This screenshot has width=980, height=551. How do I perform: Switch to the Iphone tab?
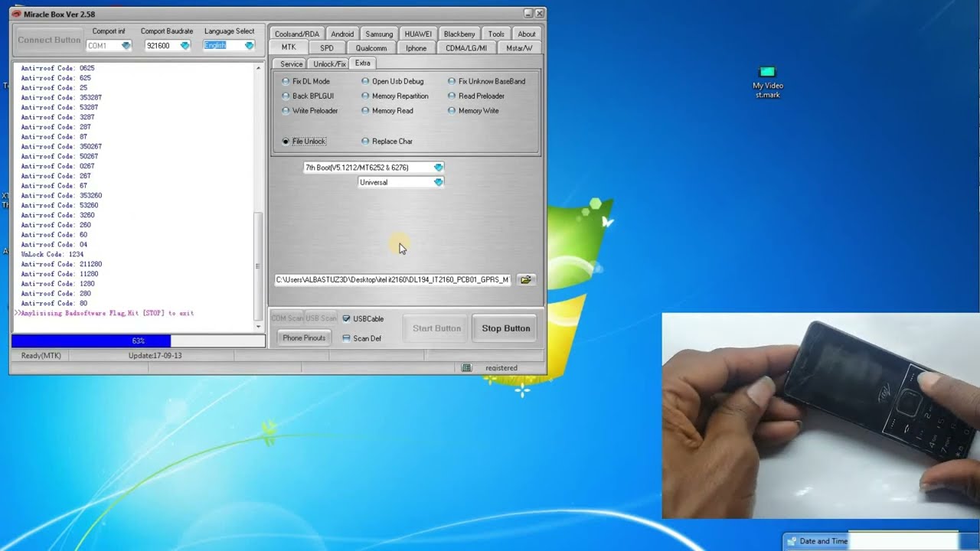click(416, 48)
